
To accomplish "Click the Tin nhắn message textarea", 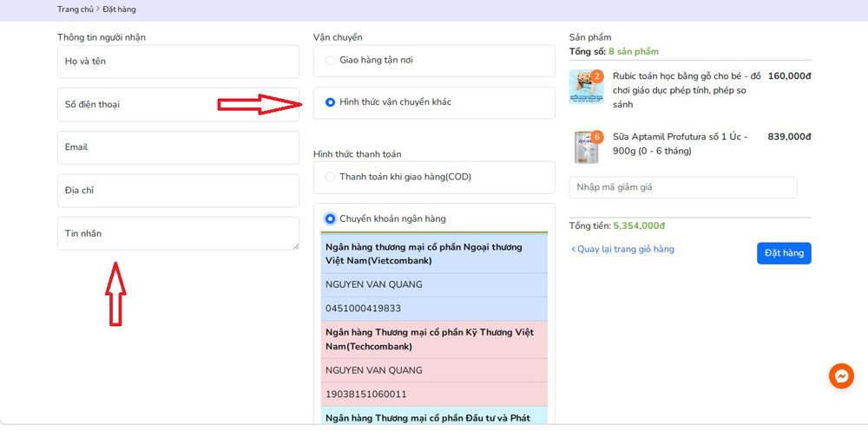I will (178, 233).
